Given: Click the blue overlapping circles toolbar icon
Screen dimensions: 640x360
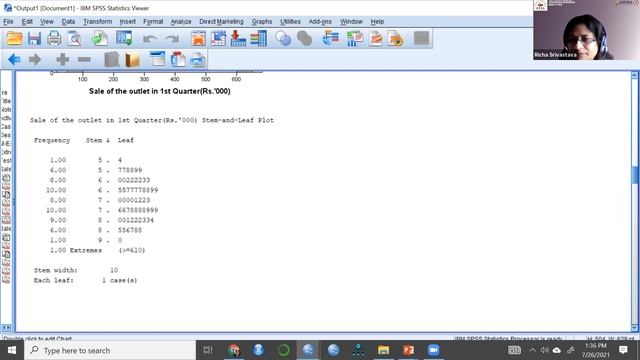Looking at the screenshot, I should click(x=283, y=39).
